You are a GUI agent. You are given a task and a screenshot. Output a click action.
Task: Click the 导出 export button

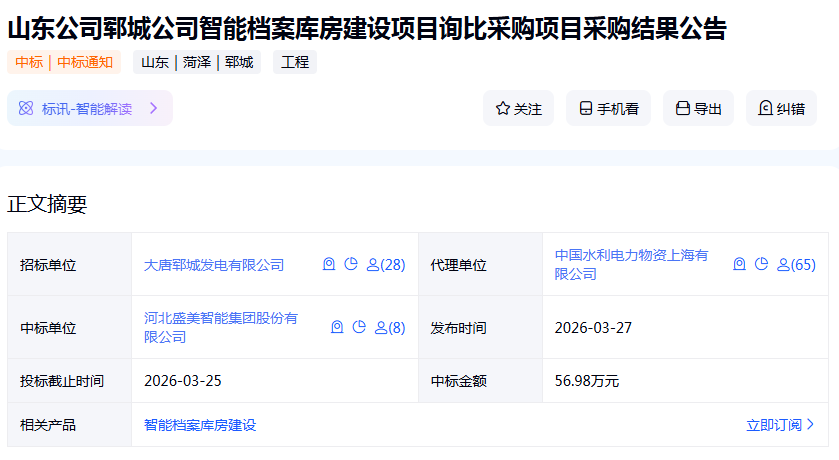pyautogui.click(x=698, y=108)
